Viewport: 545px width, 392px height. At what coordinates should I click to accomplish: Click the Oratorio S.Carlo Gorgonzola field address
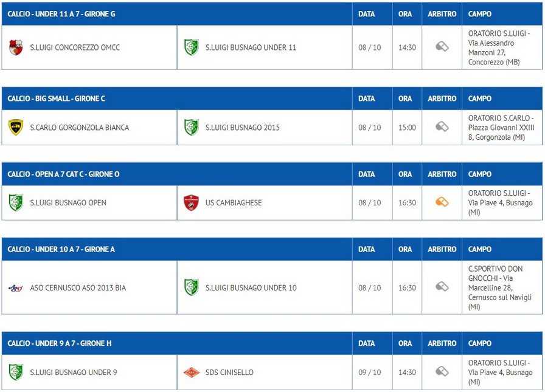(x=501, y=128)
